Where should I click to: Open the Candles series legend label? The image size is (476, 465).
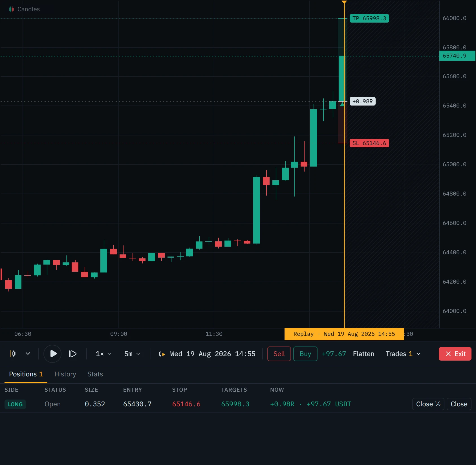click(x=28, y=9)
